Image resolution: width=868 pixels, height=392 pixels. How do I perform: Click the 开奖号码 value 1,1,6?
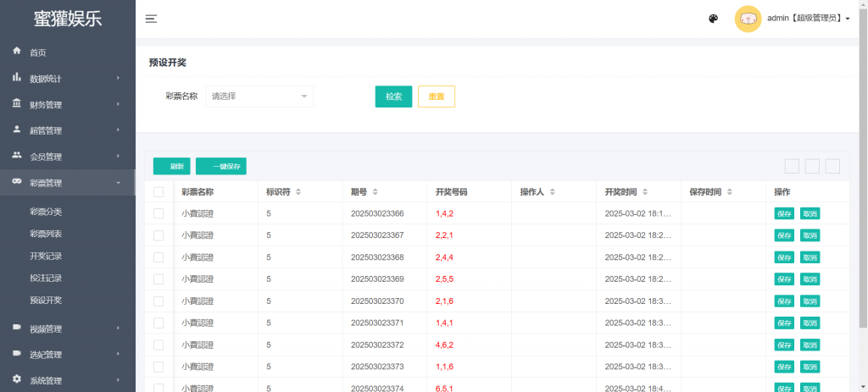click(444, 367)
